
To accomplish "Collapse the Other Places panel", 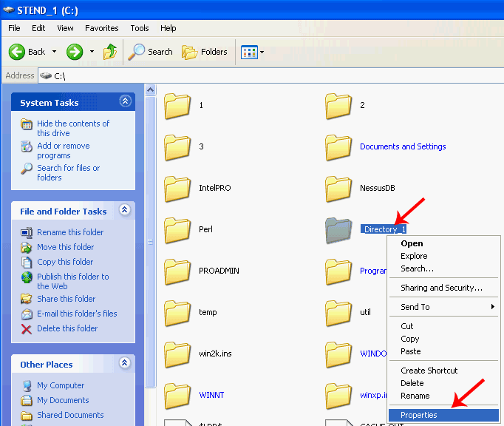I will tap(125, 363).
